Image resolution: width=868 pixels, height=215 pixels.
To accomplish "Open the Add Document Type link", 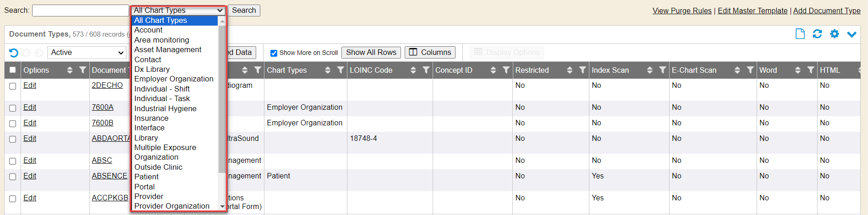I will (826, 11).
